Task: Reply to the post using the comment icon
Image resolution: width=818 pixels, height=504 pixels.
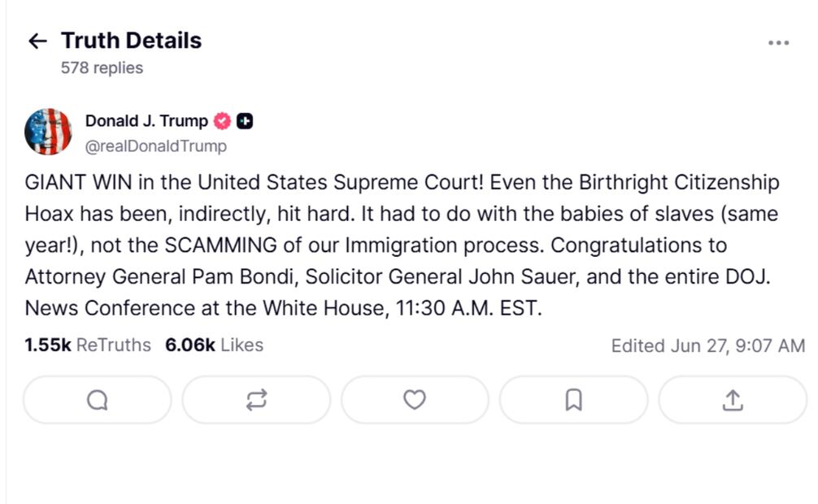Action: 97,399
